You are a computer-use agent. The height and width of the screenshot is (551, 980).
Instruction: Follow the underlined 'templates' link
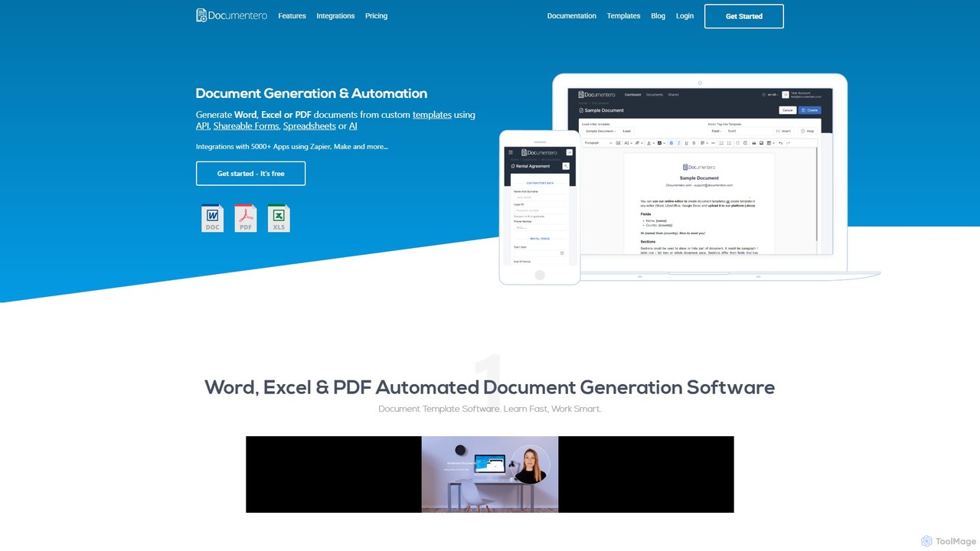click(432, 115)
